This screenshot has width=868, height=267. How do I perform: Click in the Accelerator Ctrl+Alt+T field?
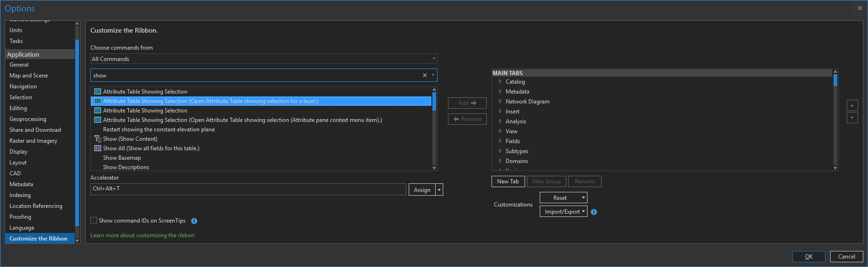coord(248,189)
